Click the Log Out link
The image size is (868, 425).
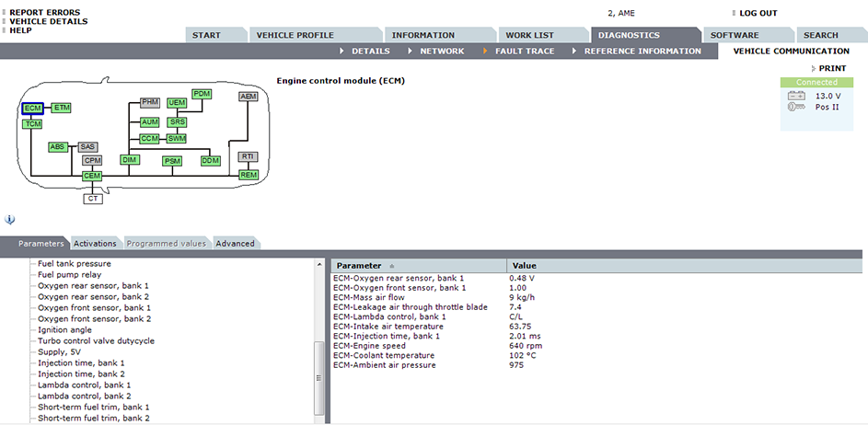pyautogui.click(x=758, y=14)
